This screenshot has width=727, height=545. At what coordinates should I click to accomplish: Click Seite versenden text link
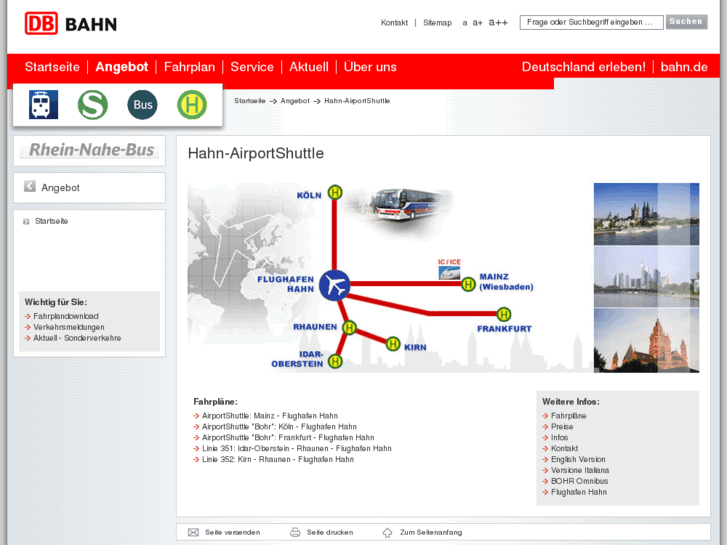click(x=233, y=532)
